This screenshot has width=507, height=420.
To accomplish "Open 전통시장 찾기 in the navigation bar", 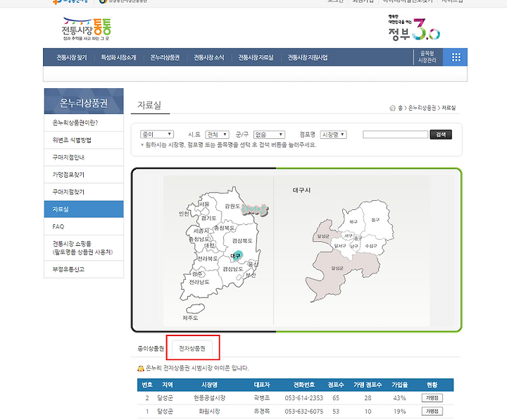I will coord(72,58).
